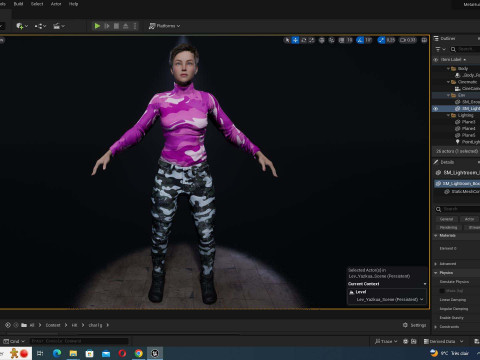480x360 pixels.
Task: Open the Build menu
Action: [x=18, y=4]
